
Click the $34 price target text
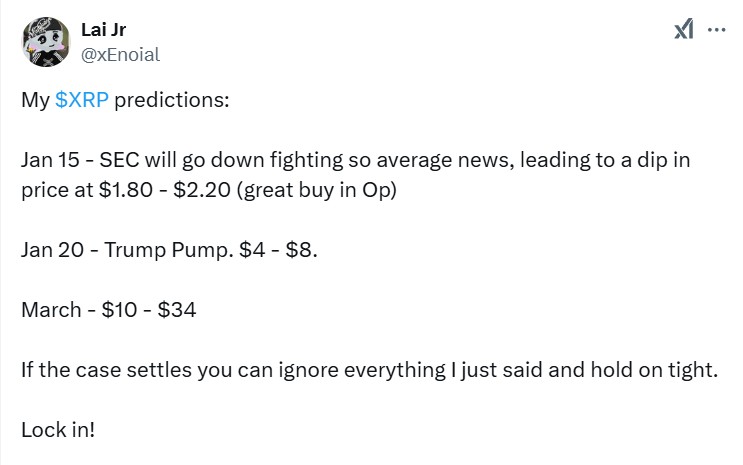[177, 310]
